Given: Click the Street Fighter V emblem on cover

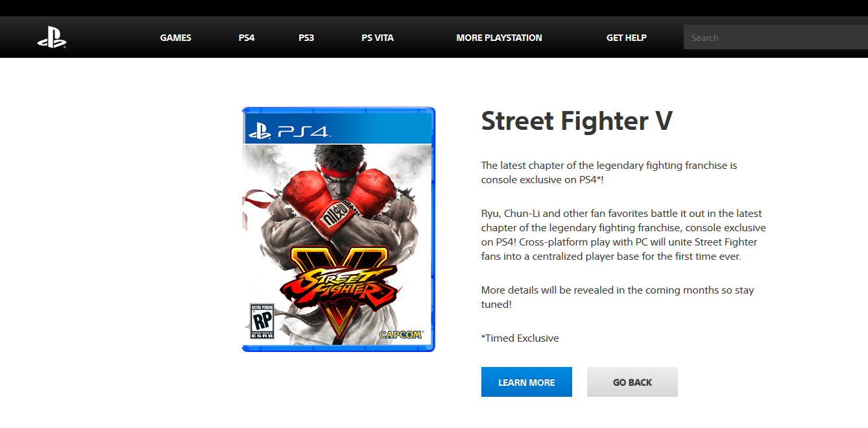Looking at the screenshot, I should (337, 286).
